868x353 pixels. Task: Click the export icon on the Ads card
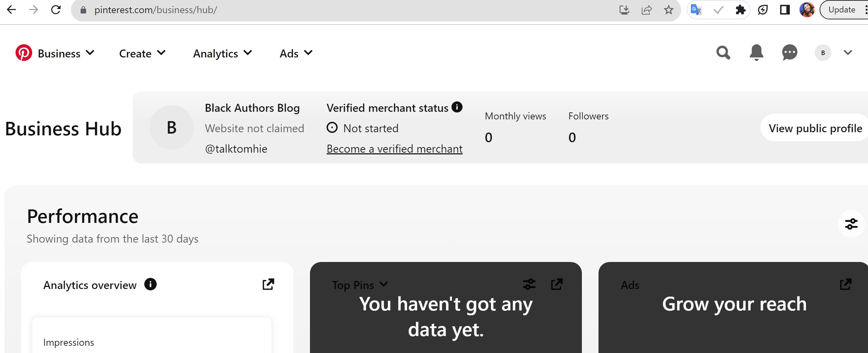(x=845, y=284)
